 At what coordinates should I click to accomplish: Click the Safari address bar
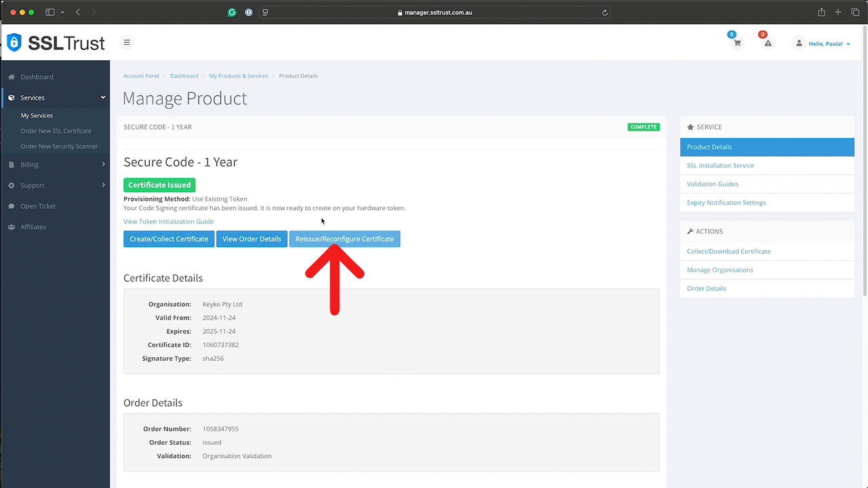[434, 12]
